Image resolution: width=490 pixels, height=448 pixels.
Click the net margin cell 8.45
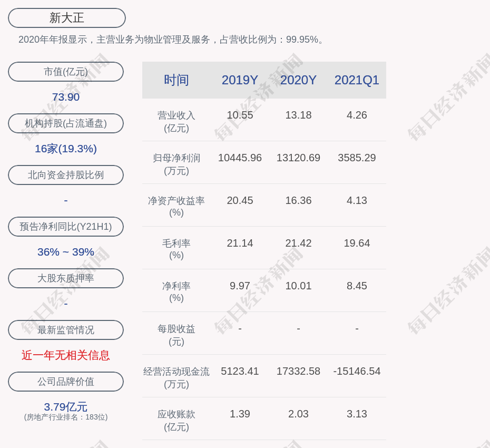click(x=357, y=286)
